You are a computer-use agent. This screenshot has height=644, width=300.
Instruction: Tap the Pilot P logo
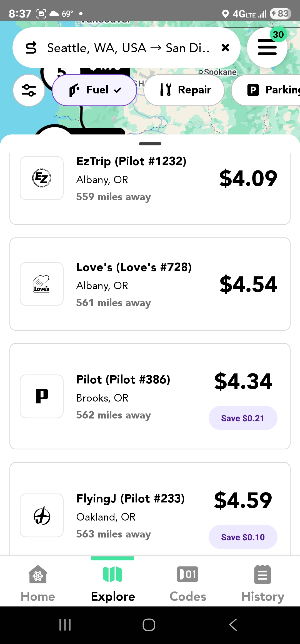coord(42,396)
